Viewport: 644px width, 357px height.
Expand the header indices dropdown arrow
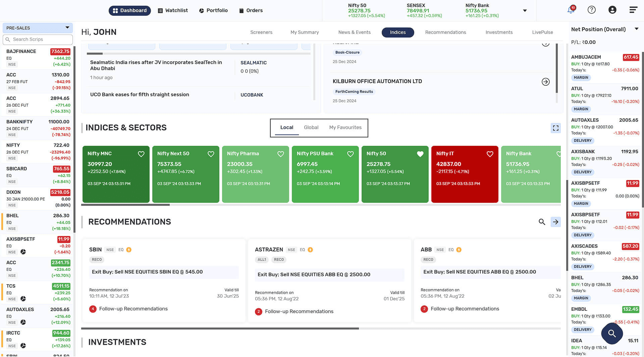[525, 11]
